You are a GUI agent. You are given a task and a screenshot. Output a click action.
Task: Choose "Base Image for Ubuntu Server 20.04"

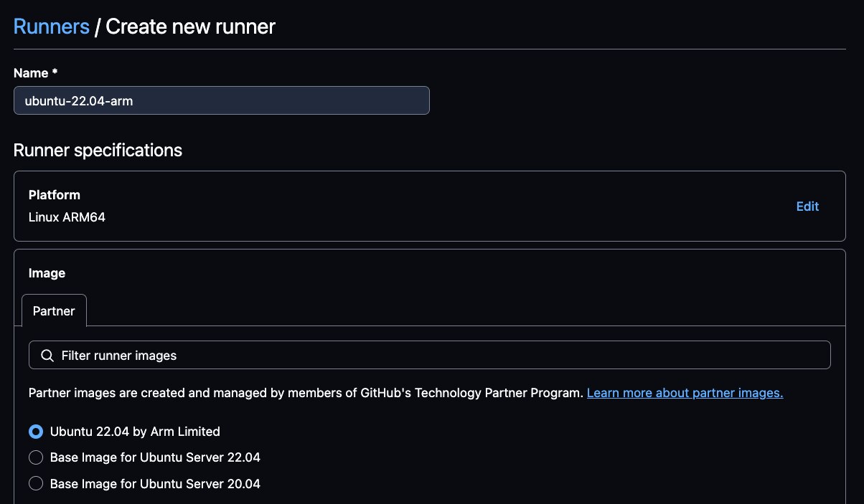[36, 483]
